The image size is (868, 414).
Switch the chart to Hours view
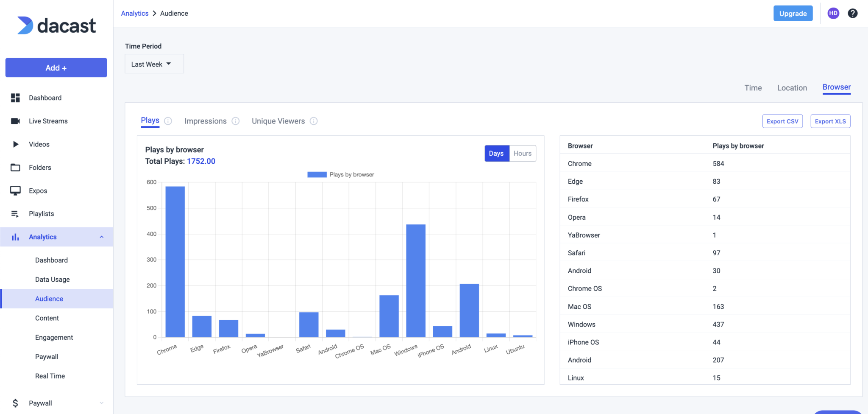(x=522, y=153)
